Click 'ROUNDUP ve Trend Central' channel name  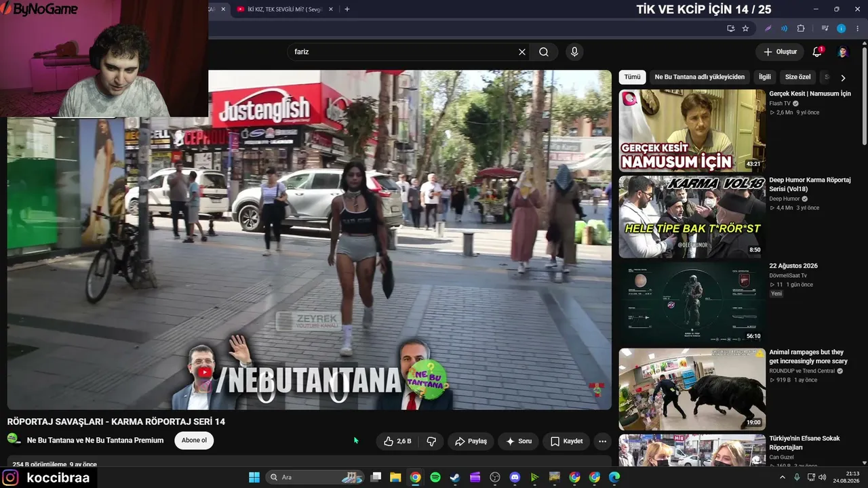802,371
